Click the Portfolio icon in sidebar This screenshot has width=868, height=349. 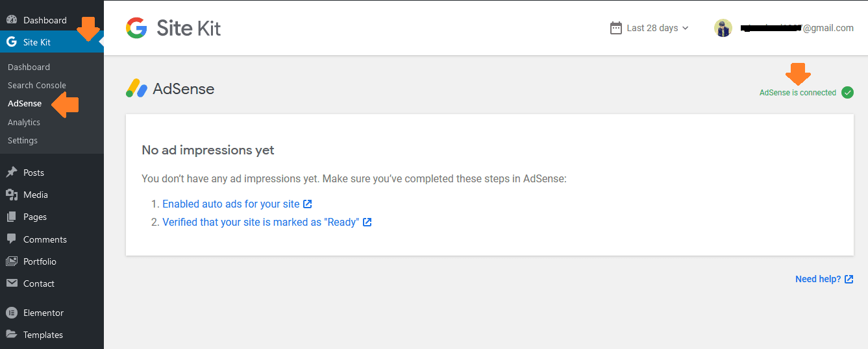[11, 261]
